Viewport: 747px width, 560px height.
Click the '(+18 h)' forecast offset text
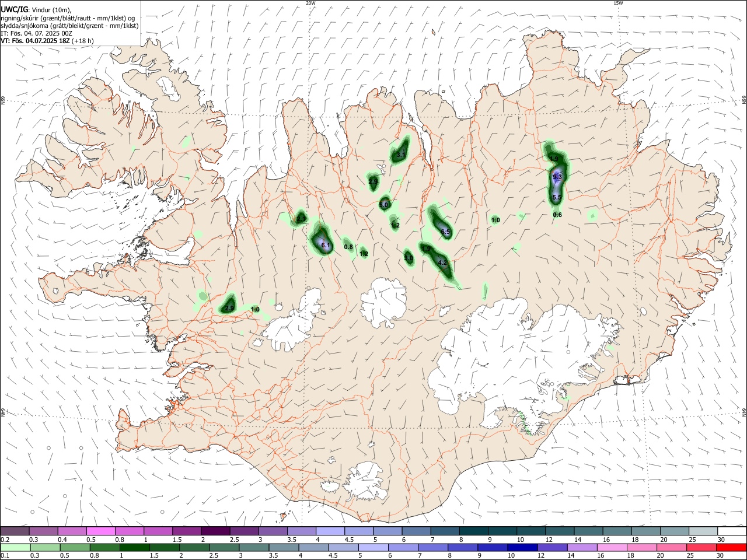(x=83, y=41)
